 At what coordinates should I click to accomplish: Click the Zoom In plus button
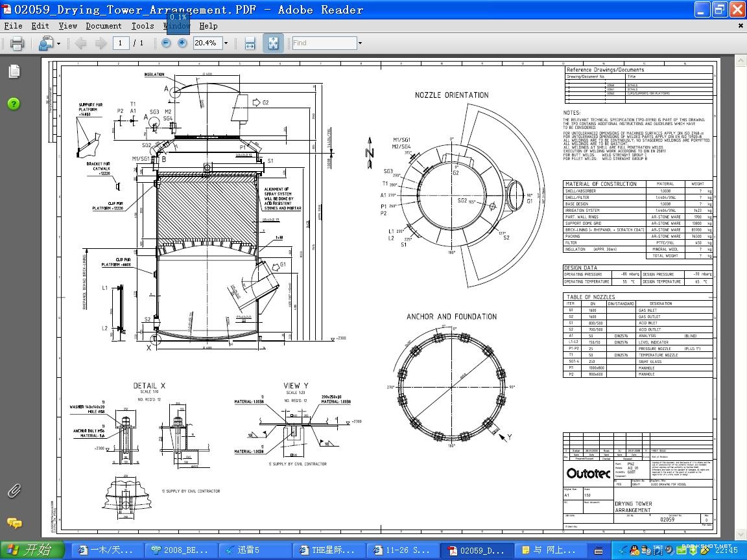[x=182, y=43]
